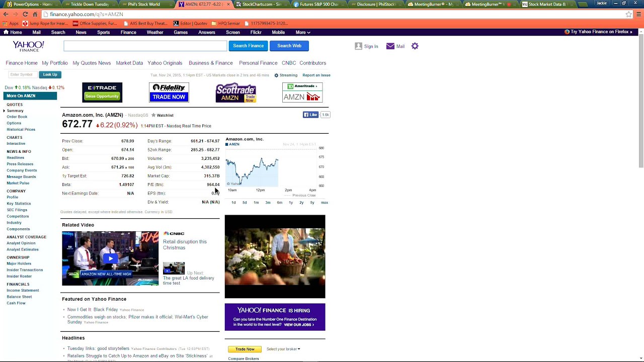Open the TD Ameritrade AMZN ad
This screenshot has width=644, height=362.
click(x=302, y=93)
